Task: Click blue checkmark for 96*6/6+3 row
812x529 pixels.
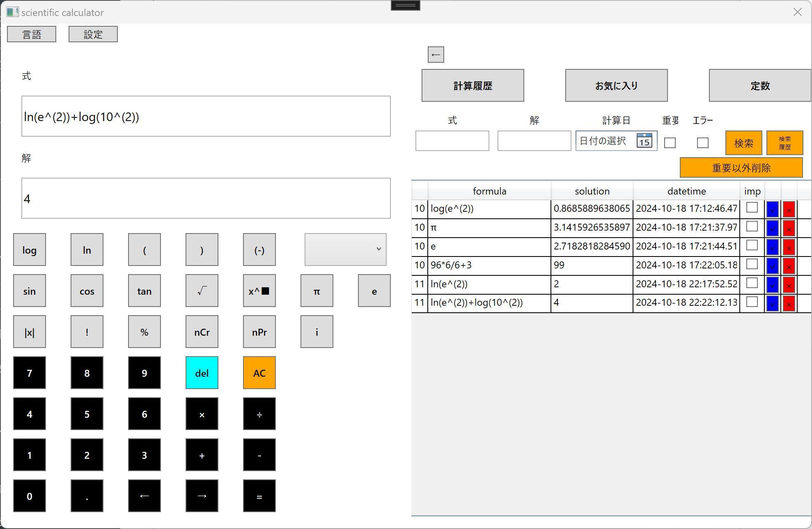Action: pos(772,266)
